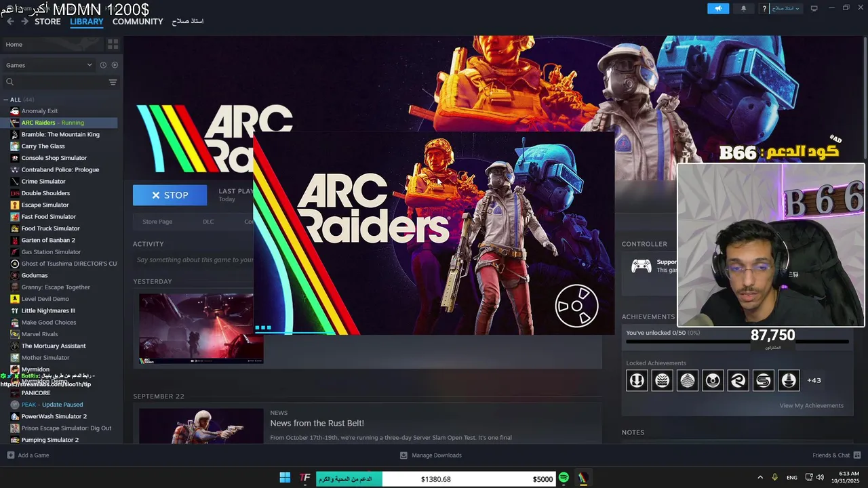Open advanced filter options icon
This screenshot has height=488, width=868.
tap(113, 82)
